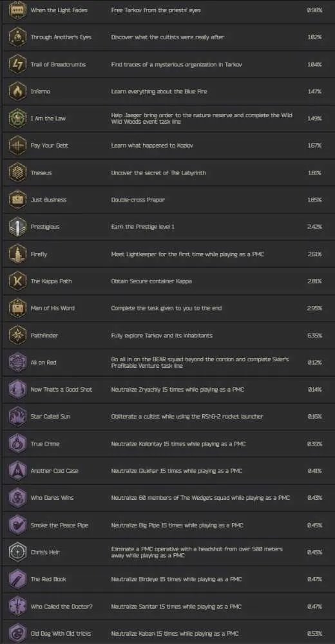Click the Trail of Breadcrumbs icon
This screenshot has height=644, width=335.
17,64
